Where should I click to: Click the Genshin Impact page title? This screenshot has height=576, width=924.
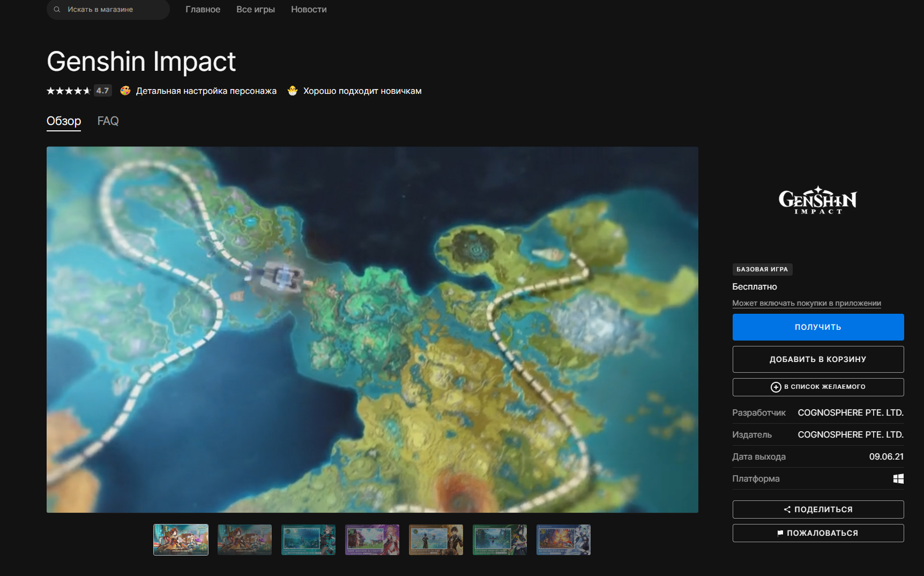tap(141, 62)
